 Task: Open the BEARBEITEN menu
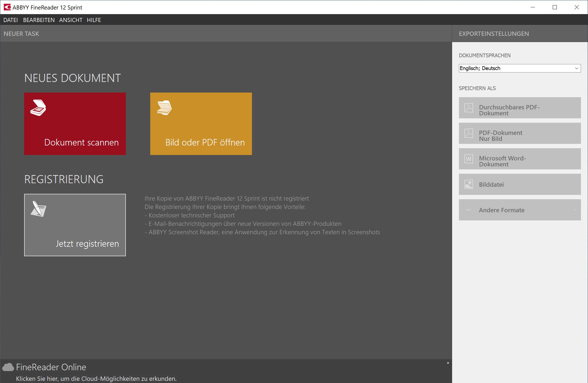[39, 20]
